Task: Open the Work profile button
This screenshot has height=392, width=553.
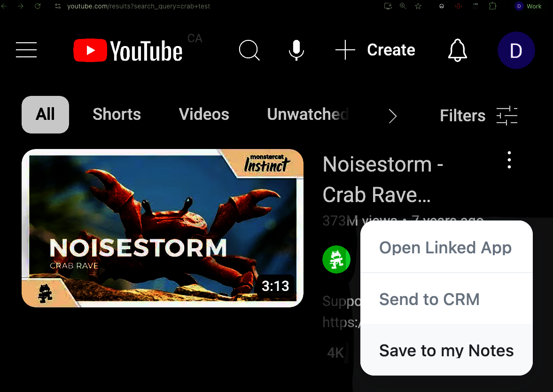Action: click(528, 6)
